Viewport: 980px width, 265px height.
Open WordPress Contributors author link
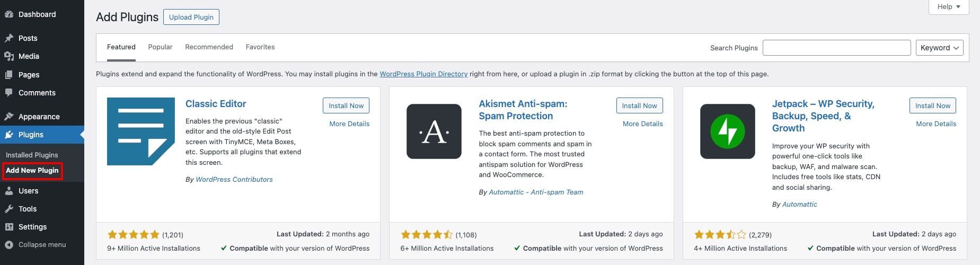click(x=234, y=180)
